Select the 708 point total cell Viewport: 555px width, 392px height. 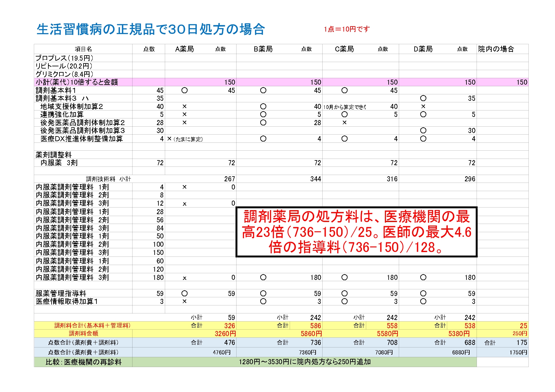click(392, 342)
